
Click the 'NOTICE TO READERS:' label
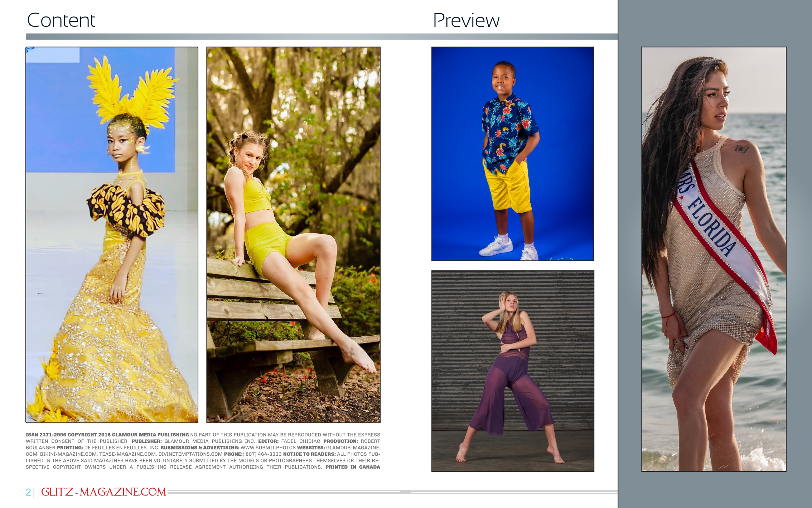309,454
